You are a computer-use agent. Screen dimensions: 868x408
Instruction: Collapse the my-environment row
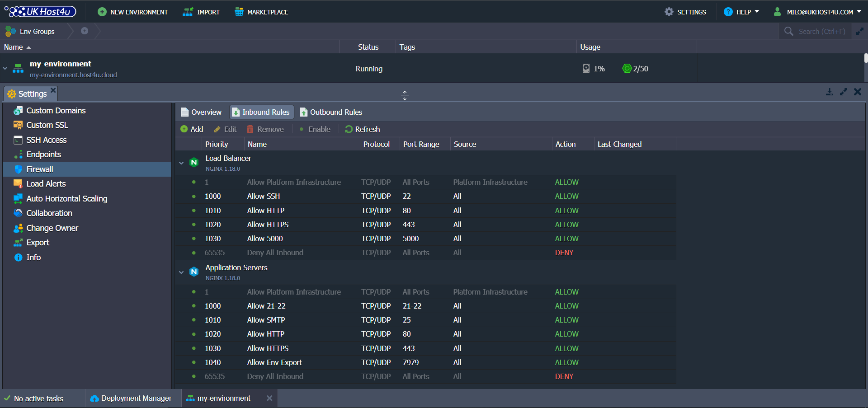5,68
